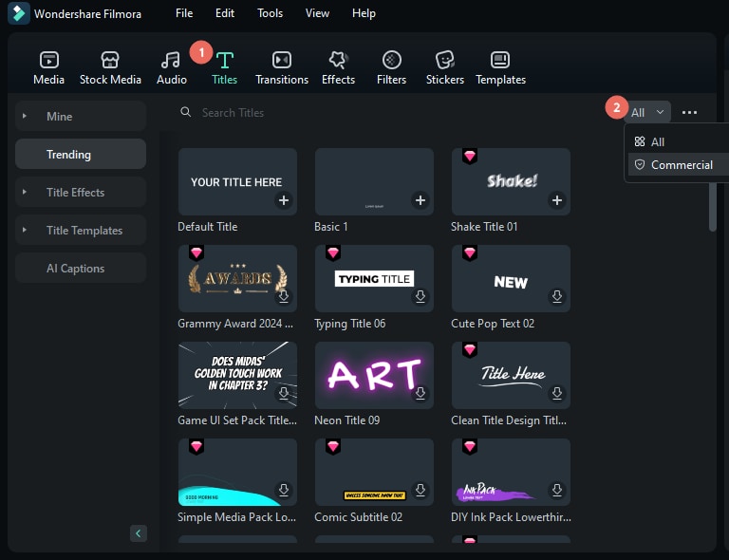729x560 pixels.
Task: Select the Grammy Award 2024 thumbnail
Action: click(x=237, y=279)
